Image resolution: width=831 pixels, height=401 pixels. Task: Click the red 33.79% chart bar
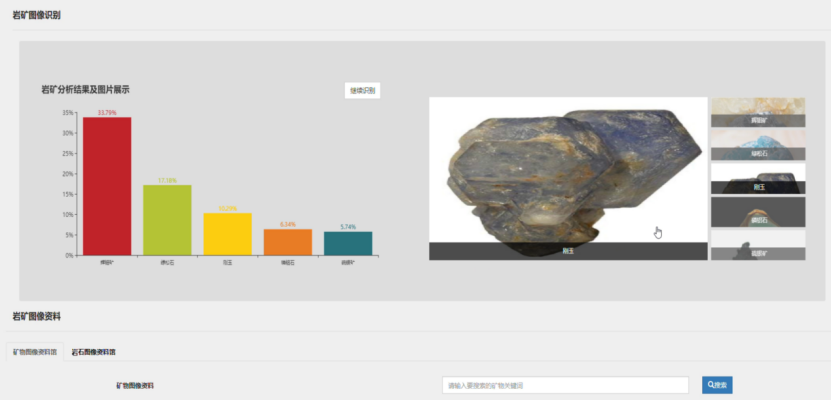(107, 186)
